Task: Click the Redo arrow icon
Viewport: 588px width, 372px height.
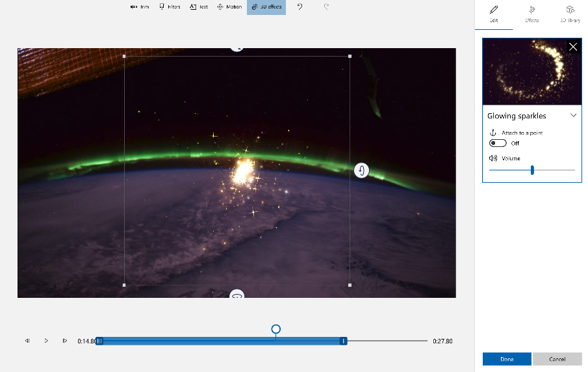Action: pos(326,7)
